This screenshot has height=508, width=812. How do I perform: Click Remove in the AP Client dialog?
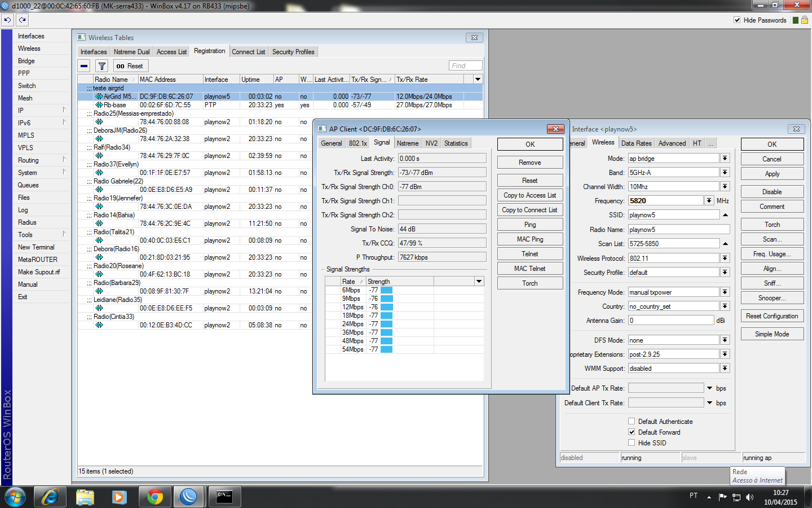click(530, 163)
